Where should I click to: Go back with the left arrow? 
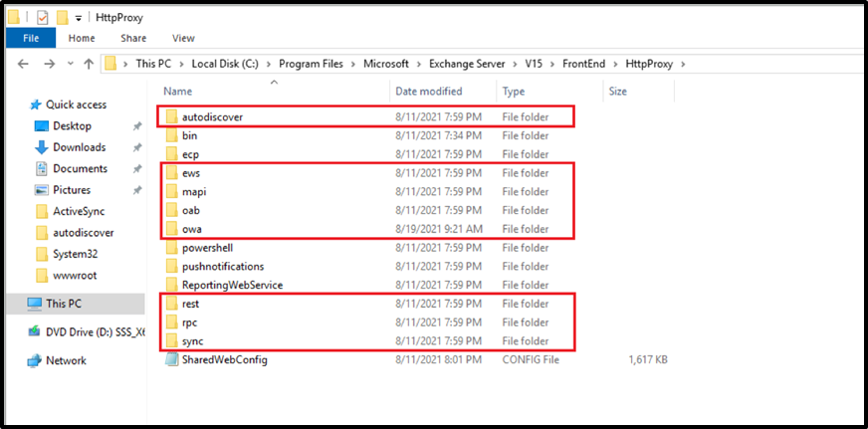pyautogui.click(x=23, y=64)
